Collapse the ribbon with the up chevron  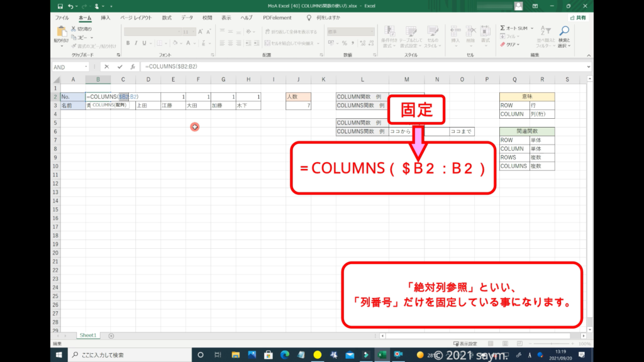(589, 55)
